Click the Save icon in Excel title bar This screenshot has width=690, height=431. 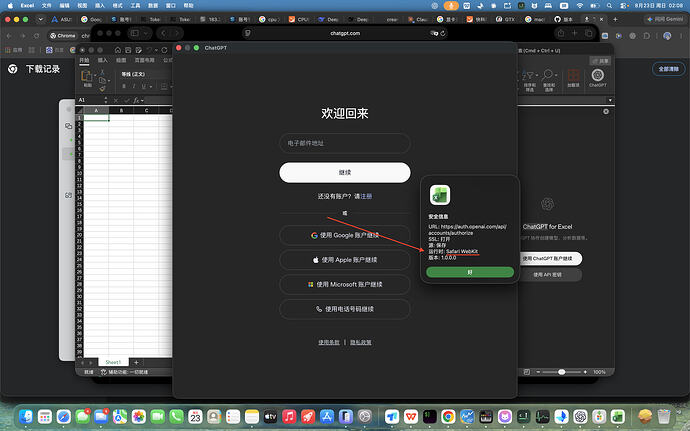(128, 50)
